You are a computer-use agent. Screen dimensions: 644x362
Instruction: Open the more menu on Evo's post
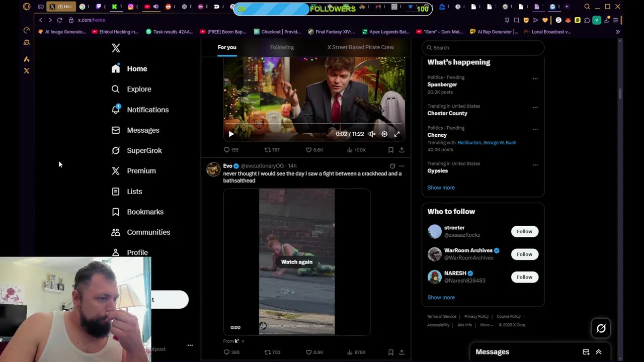pos(401,166)
